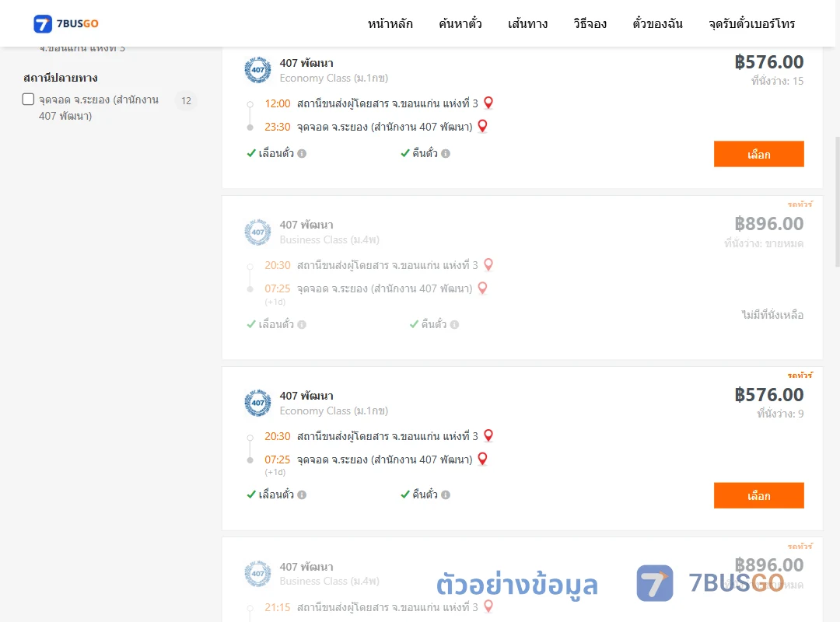
Task: Click คืนตั๋ว info icon on 20:30 Business trip
Action: coord(455,325)
